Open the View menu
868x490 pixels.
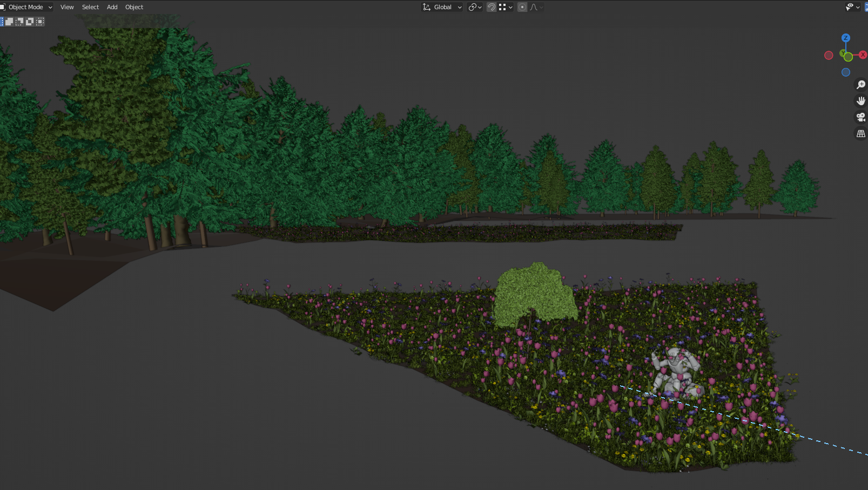[67, 7]
